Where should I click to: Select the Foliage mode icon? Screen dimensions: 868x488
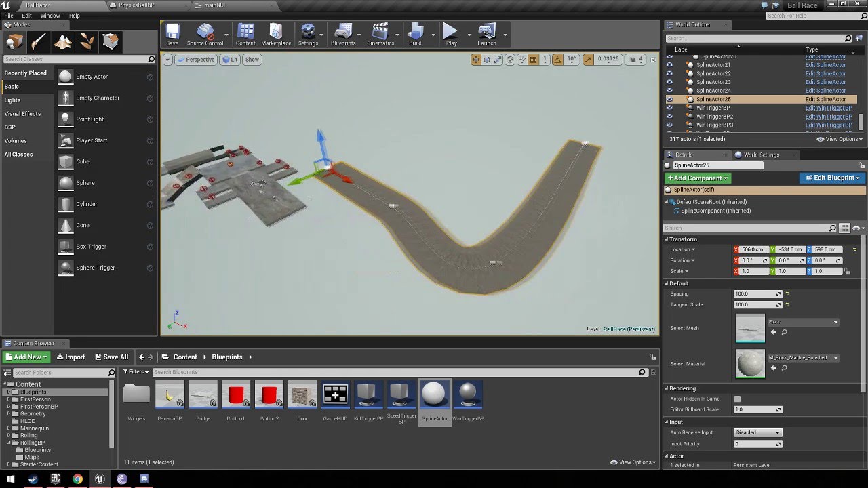[87, 42]
